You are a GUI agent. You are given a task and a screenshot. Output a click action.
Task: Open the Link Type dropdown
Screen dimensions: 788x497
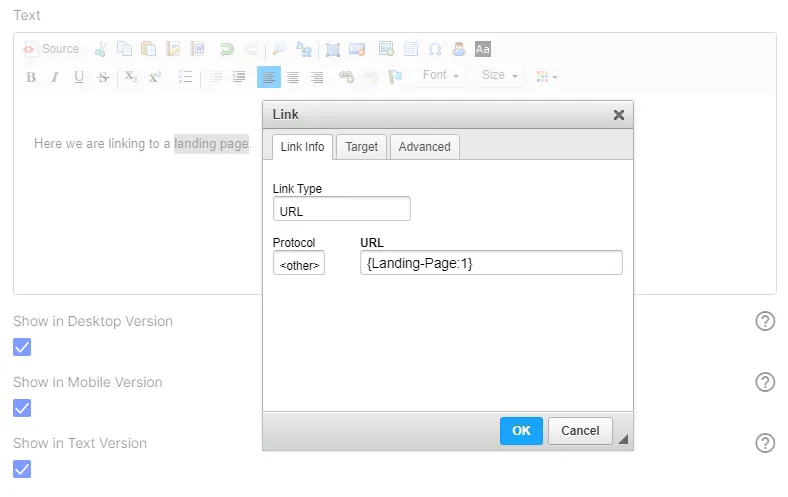pyautogui.click(x=342, y=209)
